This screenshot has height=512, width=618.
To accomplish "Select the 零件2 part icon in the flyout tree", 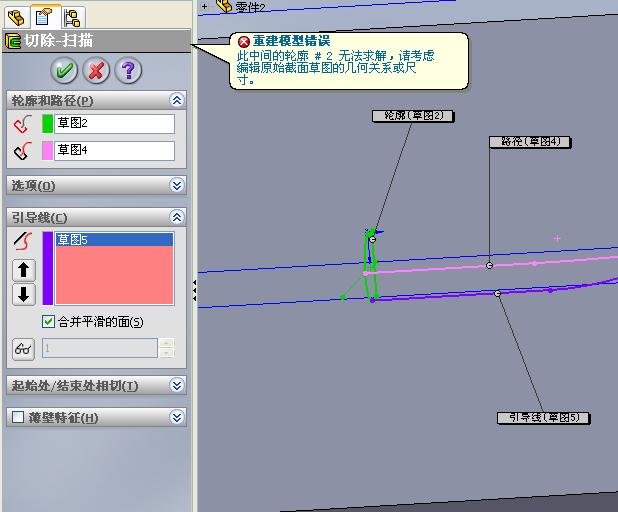I will pos(224,6).
